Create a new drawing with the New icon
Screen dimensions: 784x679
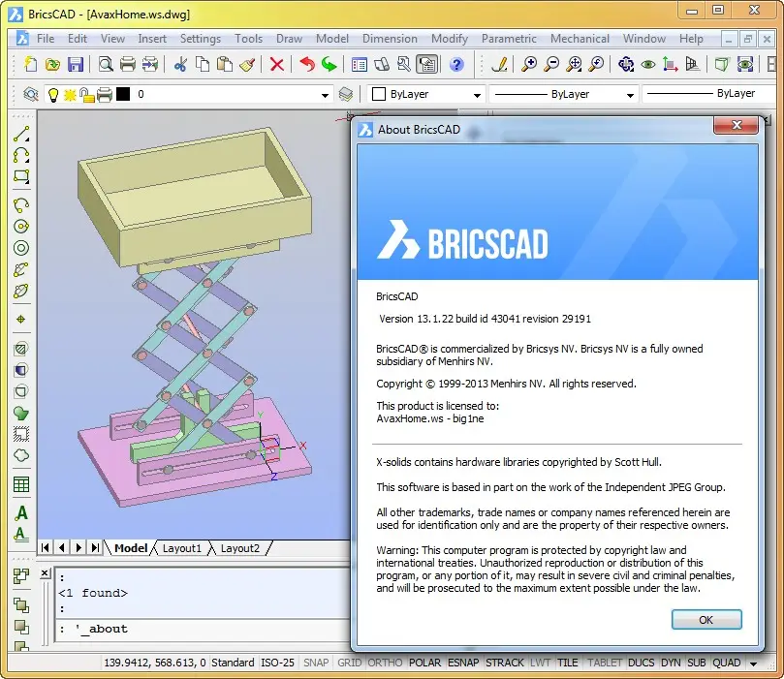point(30,65)
